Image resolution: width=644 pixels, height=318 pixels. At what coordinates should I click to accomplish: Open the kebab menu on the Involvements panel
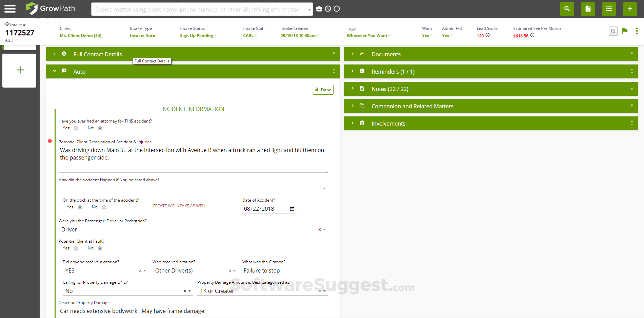[x=631, y=123]
